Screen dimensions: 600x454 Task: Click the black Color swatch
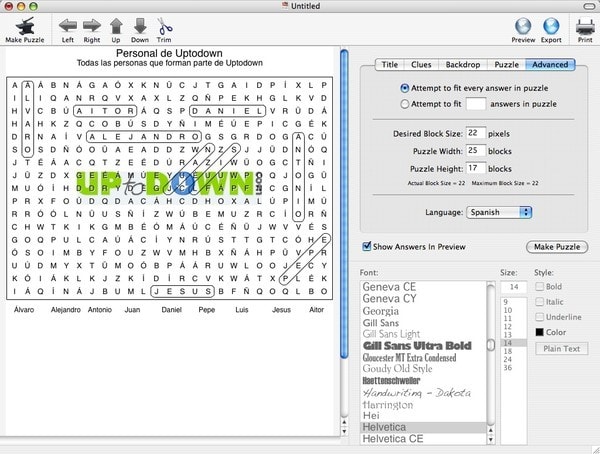540,332
